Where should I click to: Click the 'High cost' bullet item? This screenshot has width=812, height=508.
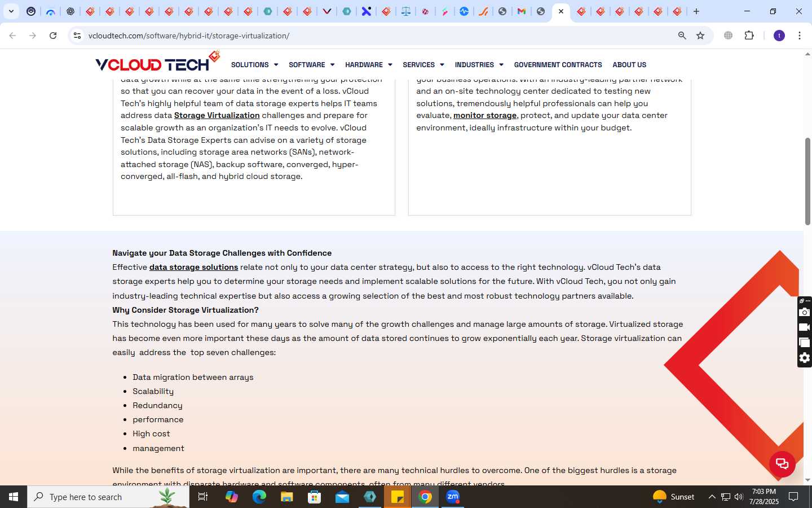pos(151,433)
